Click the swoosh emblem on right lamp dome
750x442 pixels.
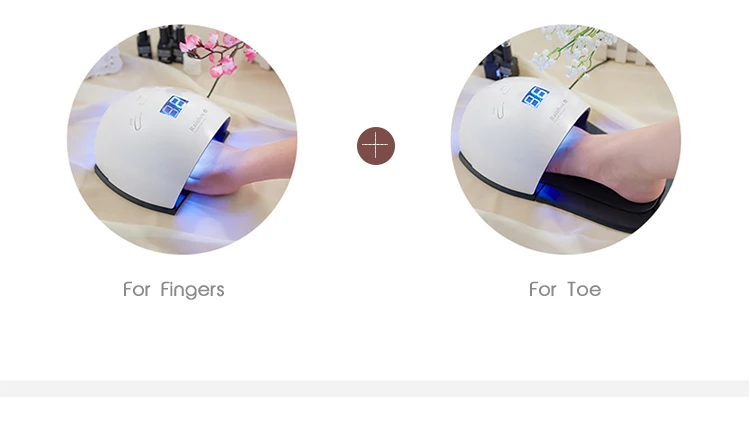(499, 110)
